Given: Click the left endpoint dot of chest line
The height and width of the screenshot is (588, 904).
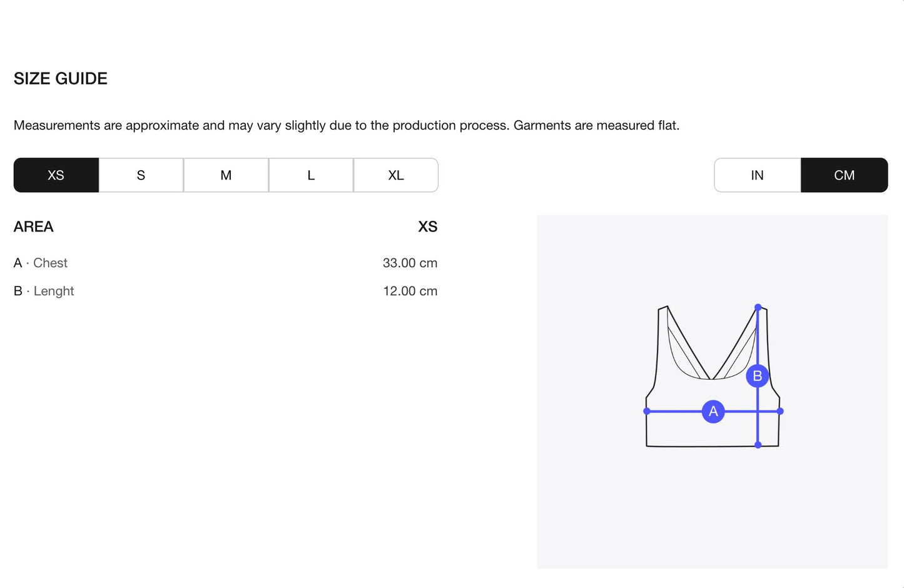Looking at the screenshot, I should tap(647, 411).
